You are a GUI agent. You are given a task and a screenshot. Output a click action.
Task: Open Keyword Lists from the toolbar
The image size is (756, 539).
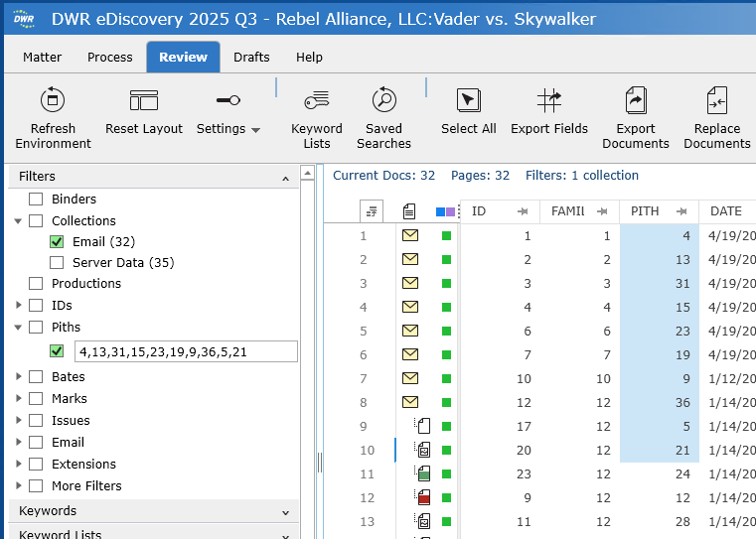pyautogui.click(x=316, y=100)
